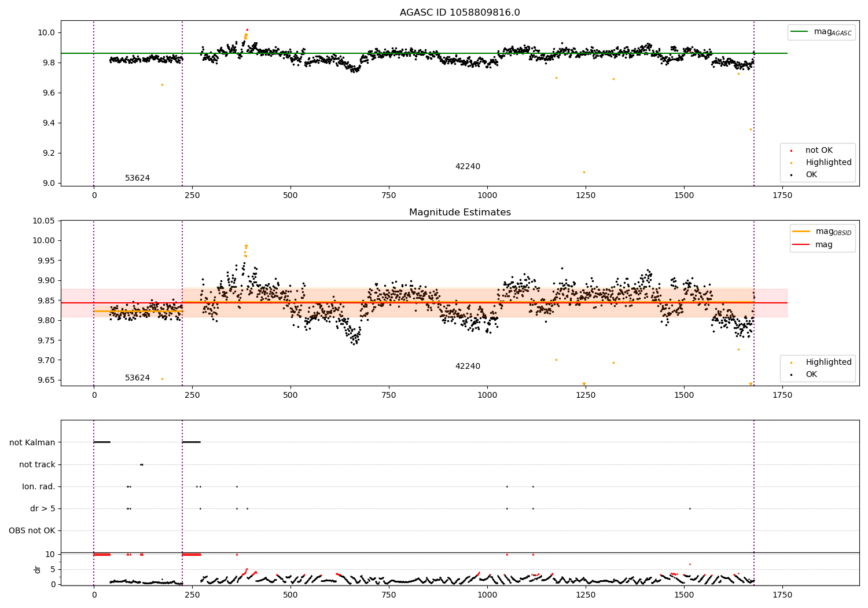The height and width of the screenshot is (608, 868).
Task: Click the "53624" annotation in the top plot
Action: (x=137, y=178)
